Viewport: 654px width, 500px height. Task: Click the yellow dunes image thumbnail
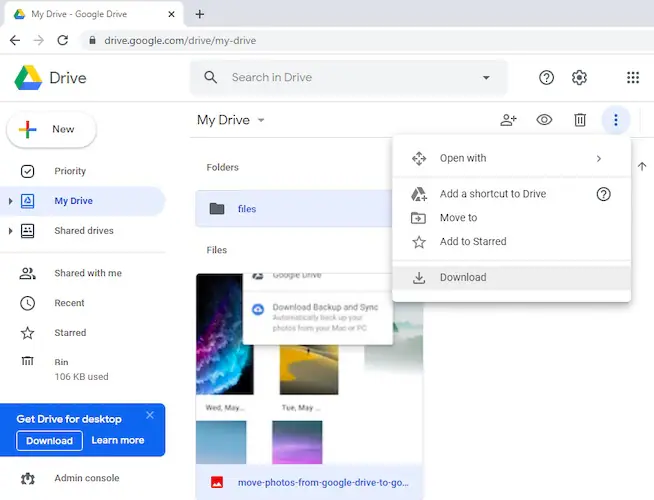tap(309, 369)
